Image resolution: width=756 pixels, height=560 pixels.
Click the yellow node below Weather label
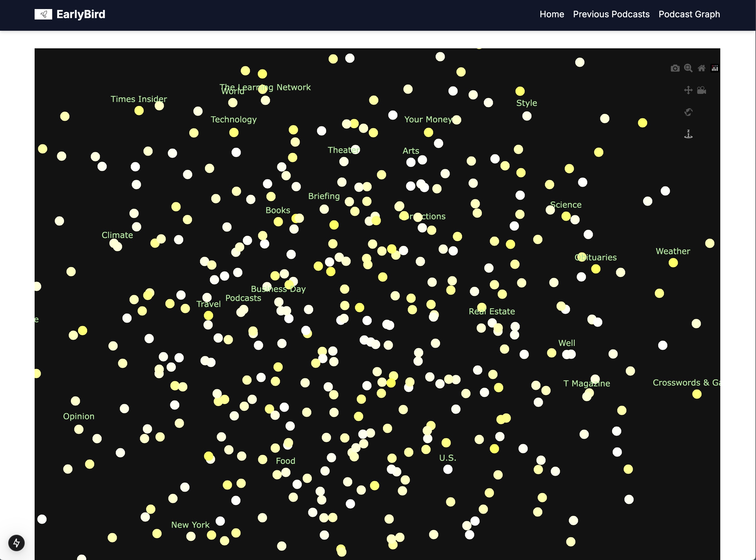point(673,263)
